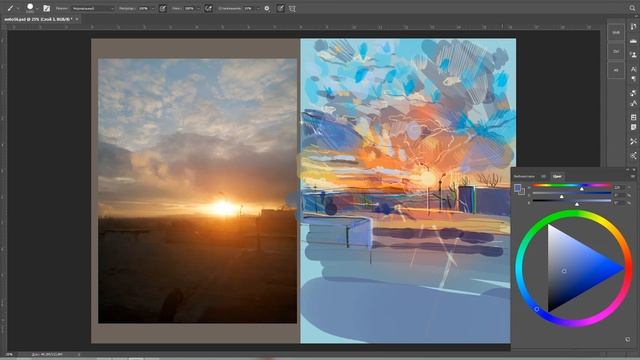Switch to the Libraries tab
The image size is (640, 360).
[524, 176]
